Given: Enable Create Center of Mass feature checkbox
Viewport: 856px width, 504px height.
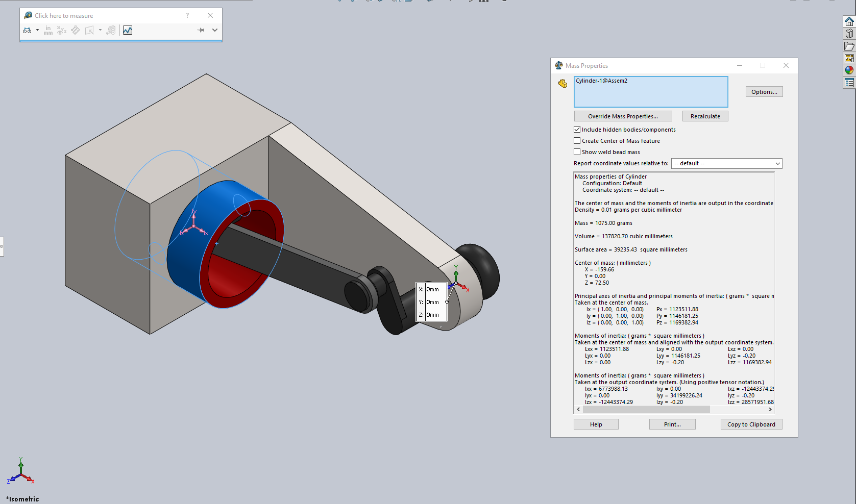Looking at the screenshot, I should point(577,141).
